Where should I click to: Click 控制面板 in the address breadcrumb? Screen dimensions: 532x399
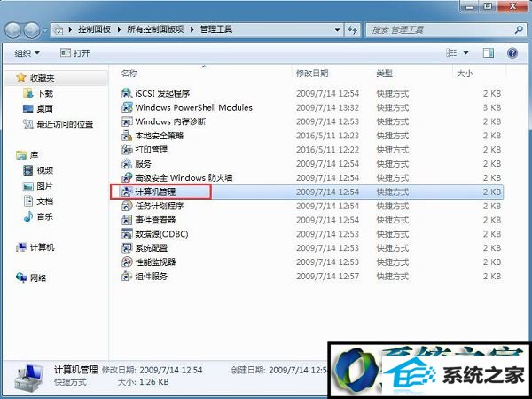coord(94,29)
